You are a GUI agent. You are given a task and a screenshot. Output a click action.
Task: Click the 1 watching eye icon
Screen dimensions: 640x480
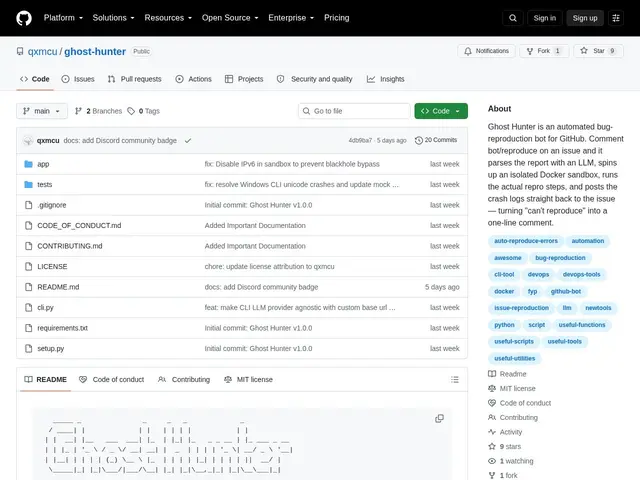click(x=492, y=461)
